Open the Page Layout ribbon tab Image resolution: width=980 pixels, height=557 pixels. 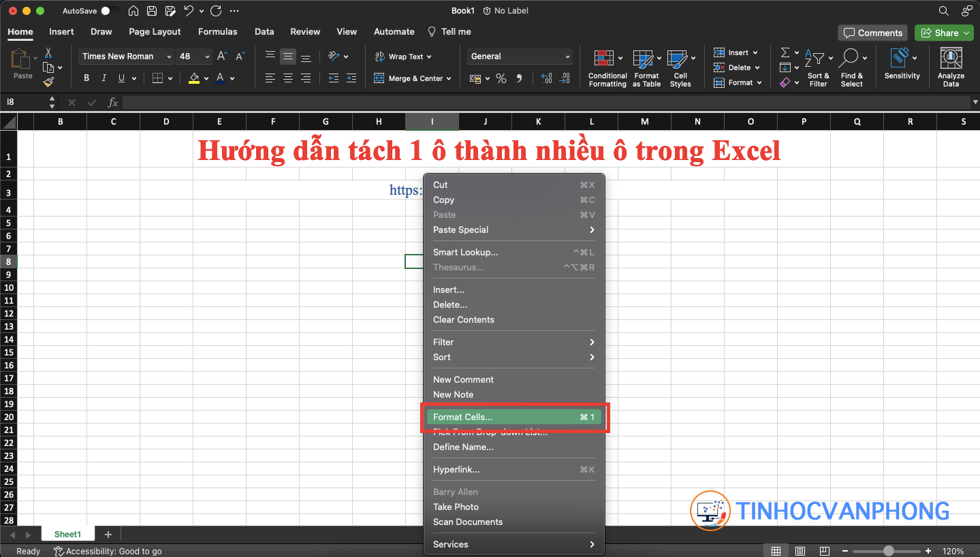[x=155, y=31]
